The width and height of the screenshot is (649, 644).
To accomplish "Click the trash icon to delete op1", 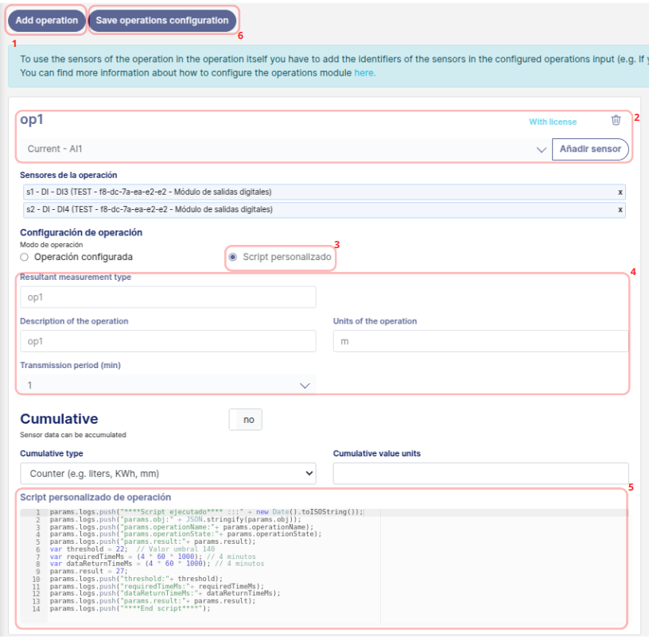I will click(616, 121).
